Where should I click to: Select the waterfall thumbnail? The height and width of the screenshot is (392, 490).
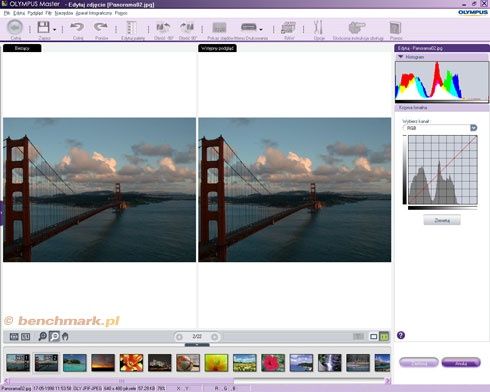[x=330, y=363]
